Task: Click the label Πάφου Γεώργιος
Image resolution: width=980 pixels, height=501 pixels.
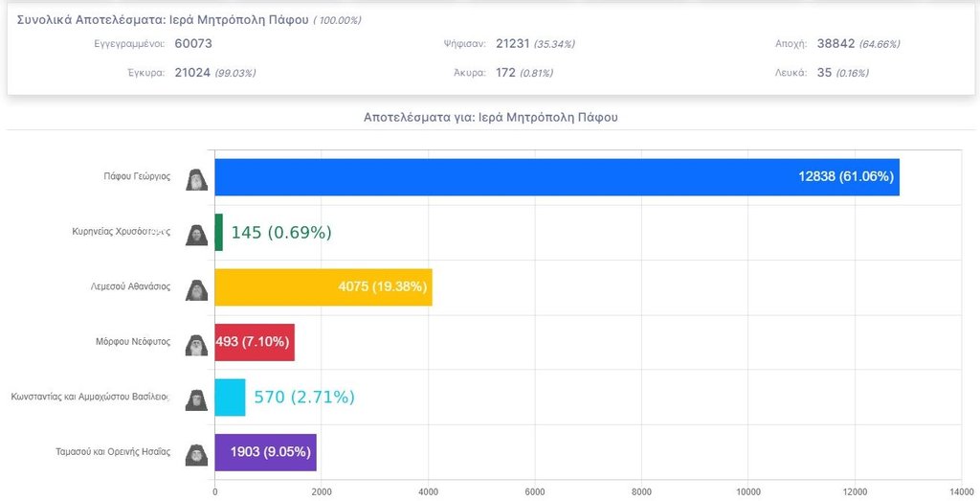Action: coord(137,177)
